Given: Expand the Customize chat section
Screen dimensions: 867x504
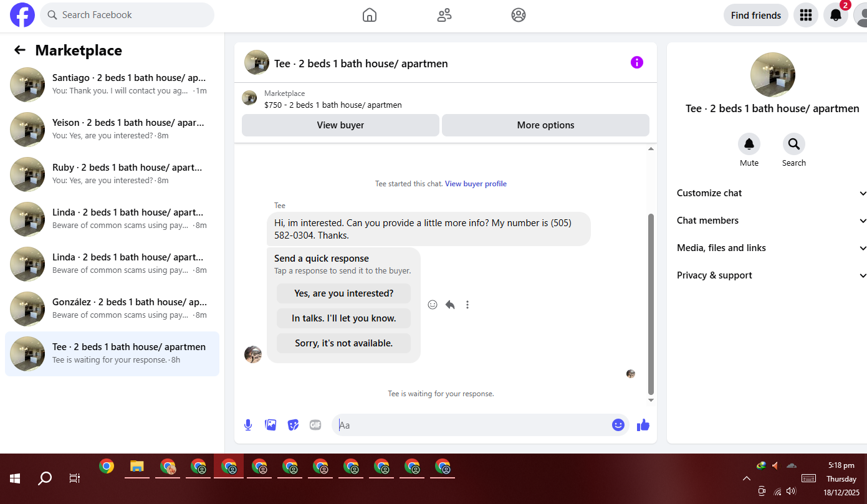Looking at the screenshot, I should click(771, 193).
